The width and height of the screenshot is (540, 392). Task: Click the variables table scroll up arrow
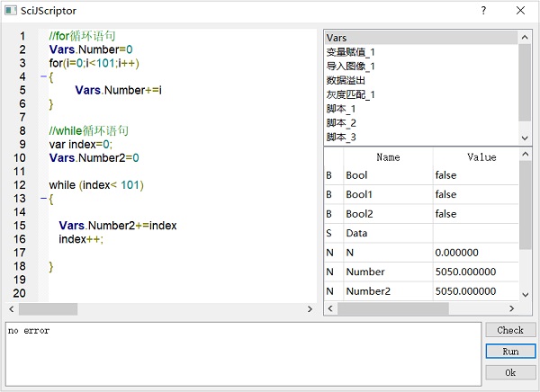pos(526,154)
